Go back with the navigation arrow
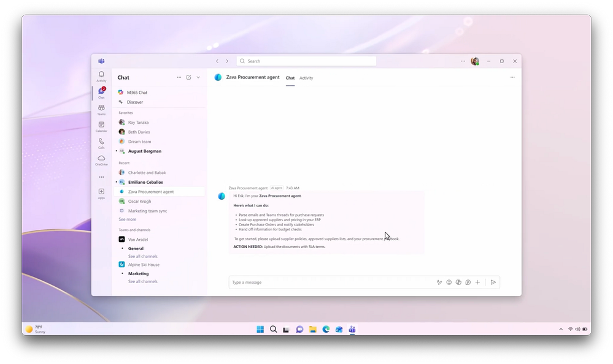613x364 pixels. point(217,61)
